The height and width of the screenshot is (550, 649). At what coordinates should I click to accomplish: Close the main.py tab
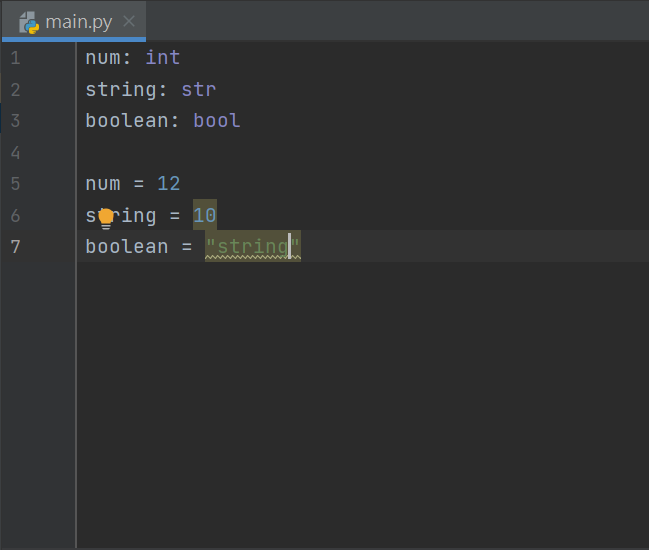[x=129, y=21]
